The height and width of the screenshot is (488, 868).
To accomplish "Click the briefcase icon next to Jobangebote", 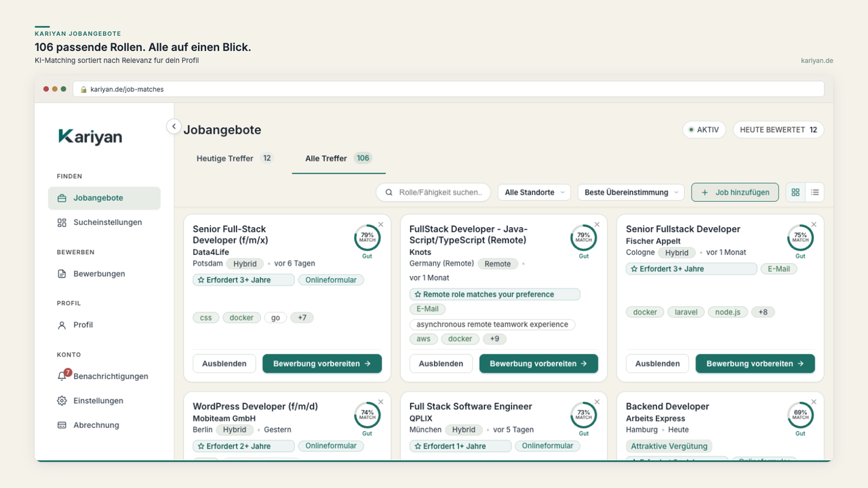I will coord(62,199).
